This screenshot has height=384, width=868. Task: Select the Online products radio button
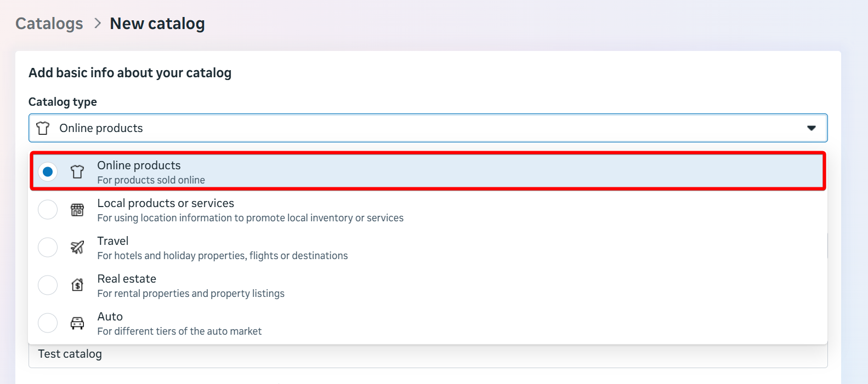click(x=48, y=172)
